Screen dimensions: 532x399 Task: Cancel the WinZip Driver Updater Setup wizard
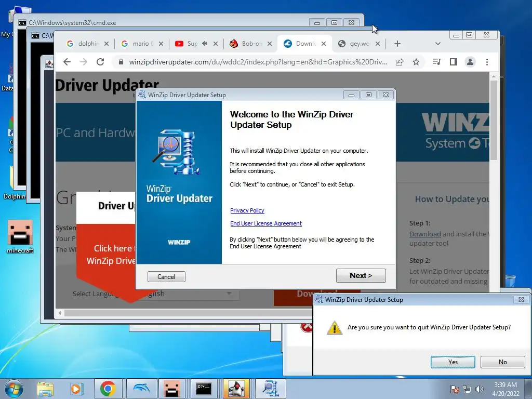(166, 276)
